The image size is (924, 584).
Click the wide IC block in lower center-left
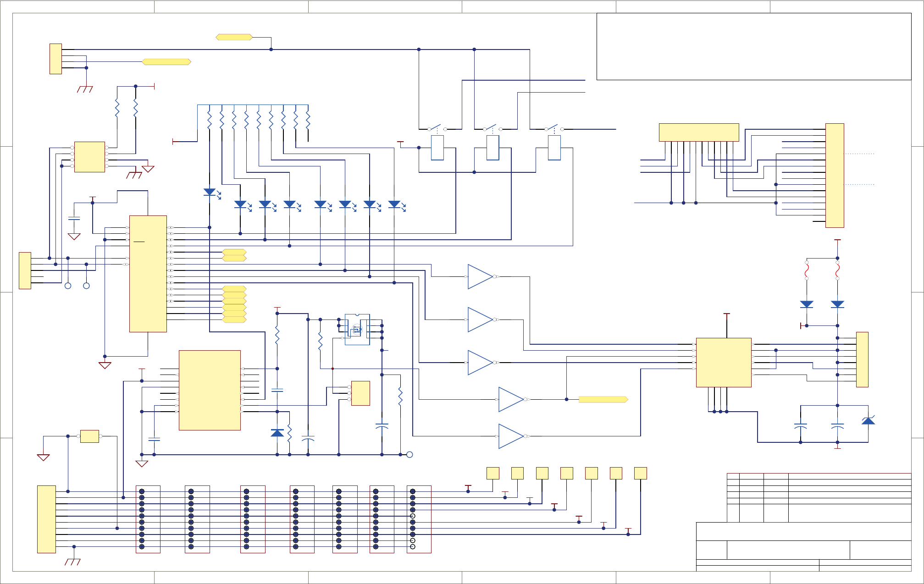(210, 390)
